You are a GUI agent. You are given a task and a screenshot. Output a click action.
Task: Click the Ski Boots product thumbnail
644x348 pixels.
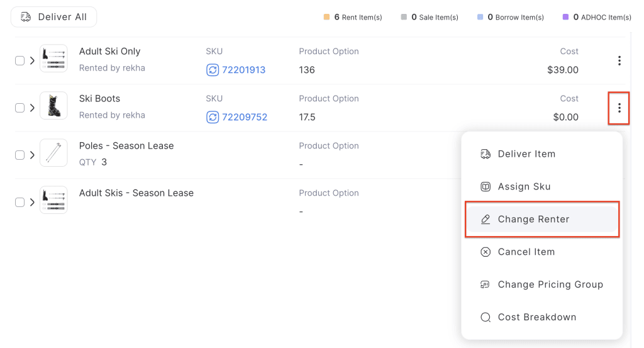[53, 106]
